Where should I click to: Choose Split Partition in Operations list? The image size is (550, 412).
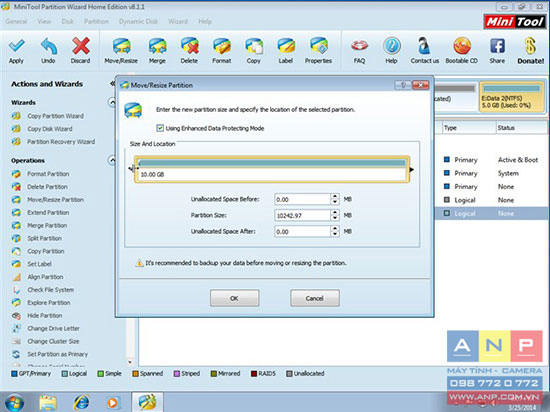45,238
